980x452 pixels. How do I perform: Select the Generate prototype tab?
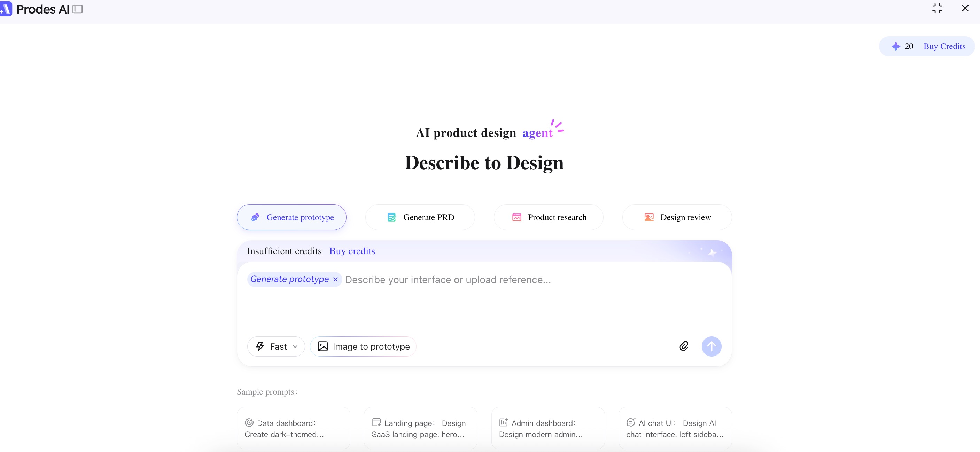[x=291, y=217]
